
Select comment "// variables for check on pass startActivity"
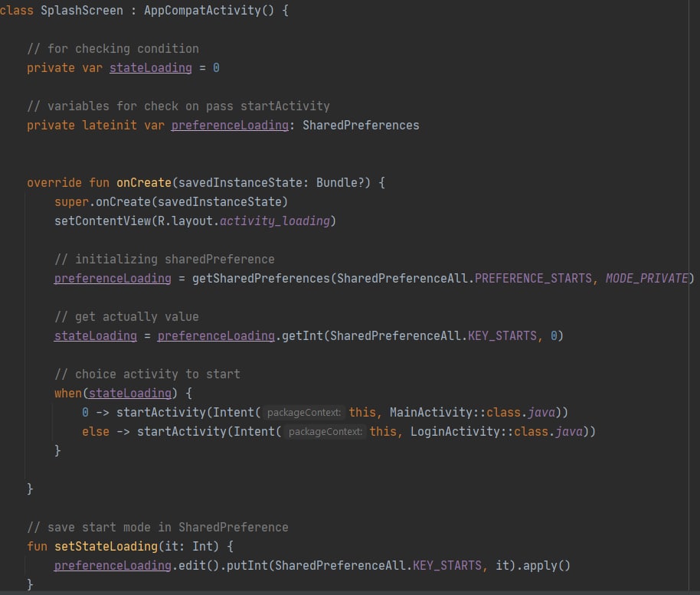(178, 106)
